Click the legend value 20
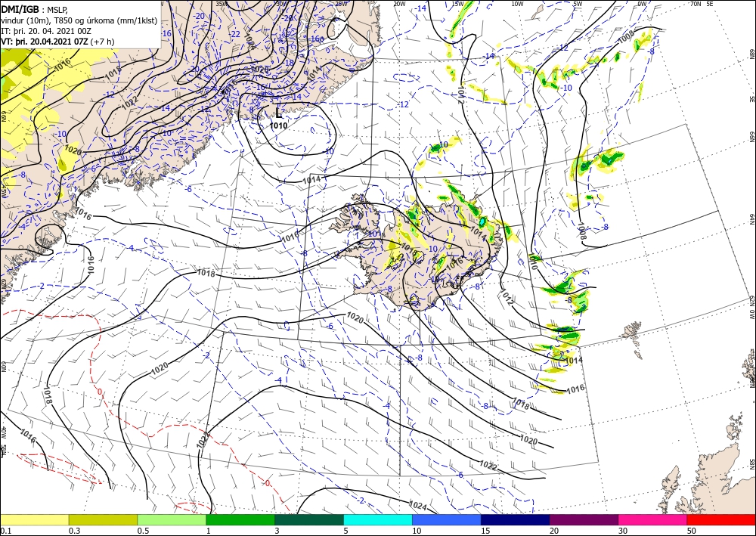The height and width of the screenshot is (536, 756). pyautogui.click(x=554, y=531)
